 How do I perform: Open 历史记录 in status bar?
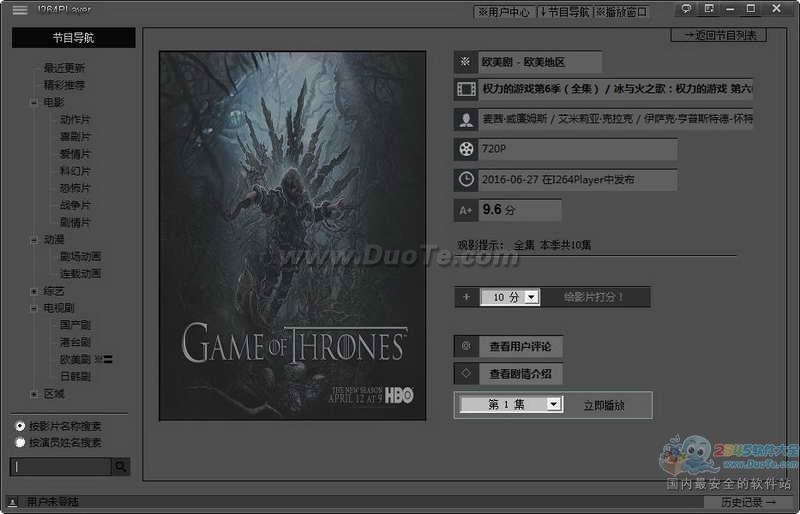coord(748,502)
